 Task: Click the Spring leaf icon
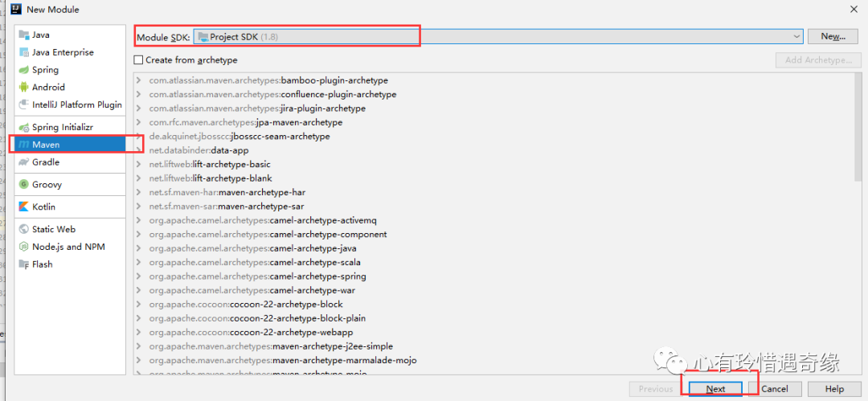[x=24, y=70]
